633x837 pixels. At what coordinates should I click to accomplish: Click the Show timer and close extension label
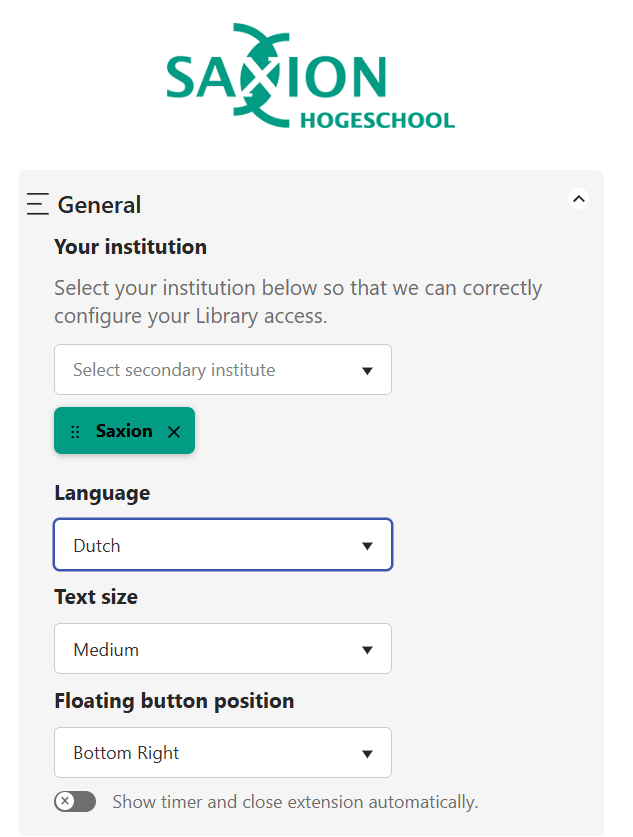(295, 802)
